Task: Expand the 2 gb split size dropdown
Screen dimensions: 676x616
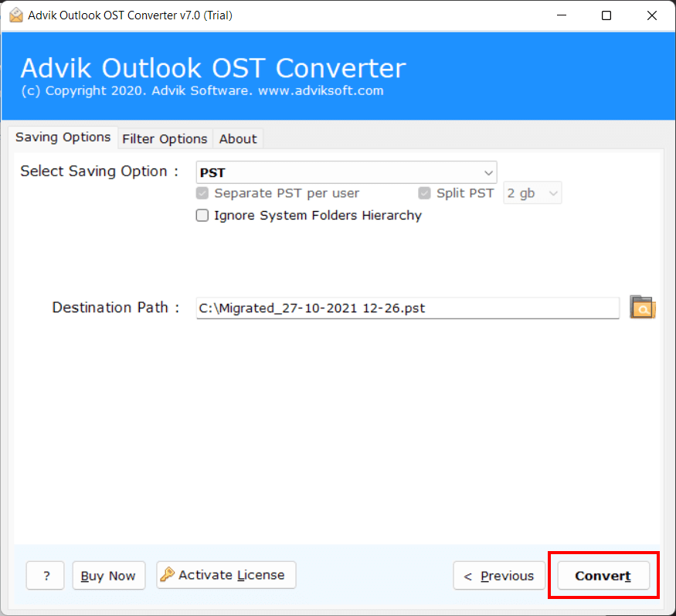Action: [532, 192]
